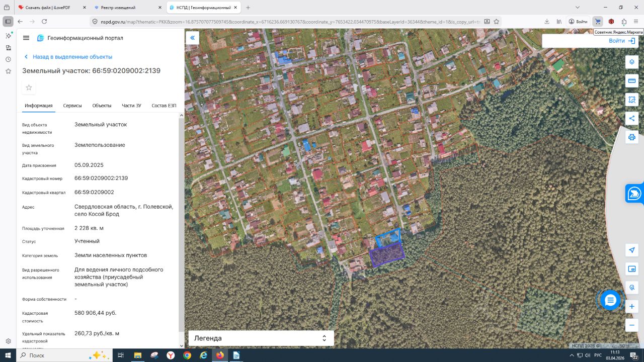The height and width of the screenshot is (362, 644).
Task: Click the area value 2 228 кв. м
Action: tap(89, 228)
